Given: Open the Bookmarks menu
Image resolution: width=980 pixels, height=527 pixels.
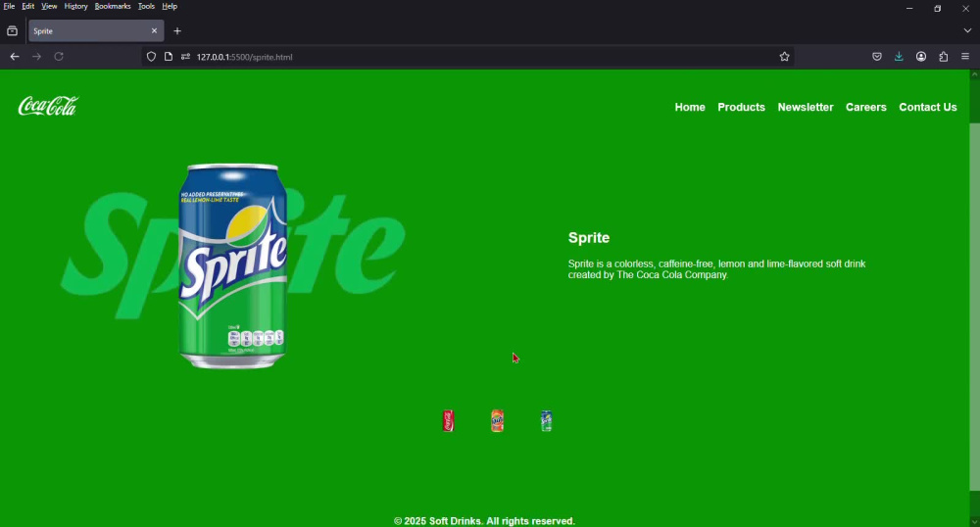Looking at the screenshot, I should pyautogui.click(x=113, y=6).
